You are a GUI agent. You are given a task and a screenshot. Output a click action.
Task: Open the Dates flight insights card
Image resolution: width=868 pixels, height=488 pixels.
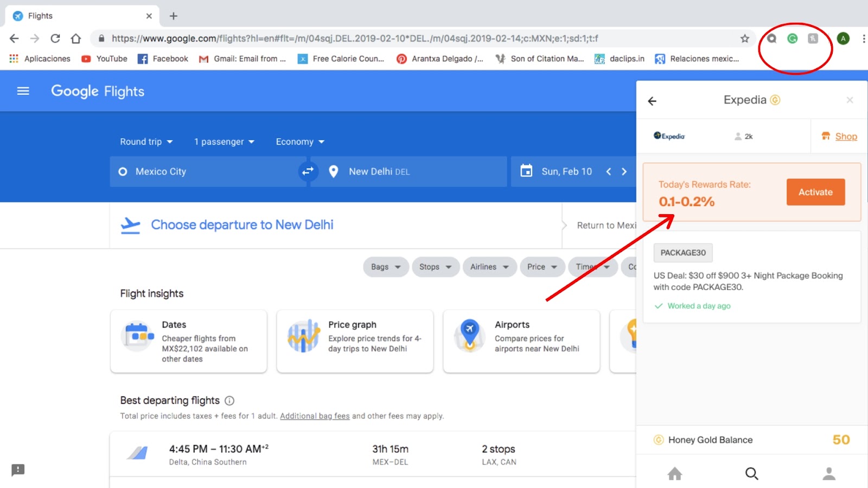(x=188, y=341)
